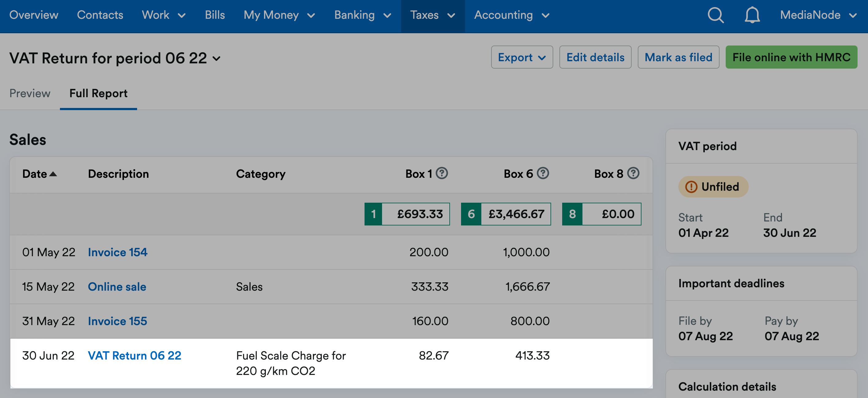The width and height of the screenshot is (868, 398).
Task: Click the Unfiled status badge
Action: point(713,186)
